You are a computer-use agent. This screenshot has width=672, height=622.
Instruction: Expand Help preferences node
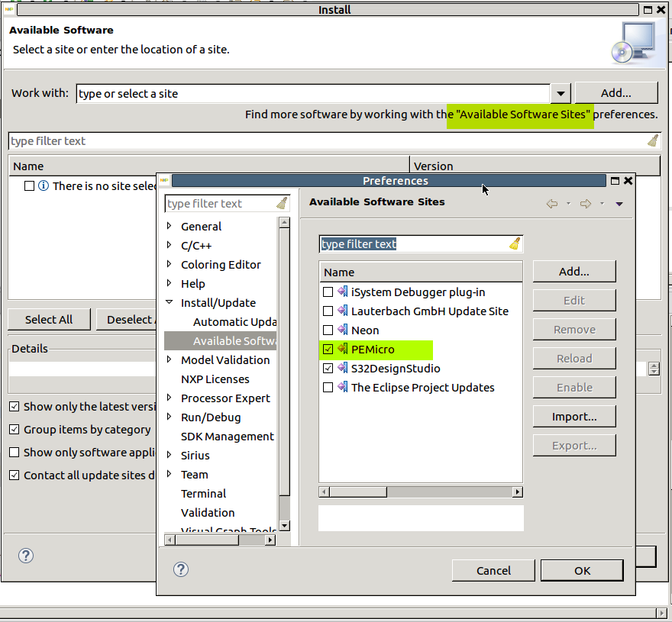point(170,283)
